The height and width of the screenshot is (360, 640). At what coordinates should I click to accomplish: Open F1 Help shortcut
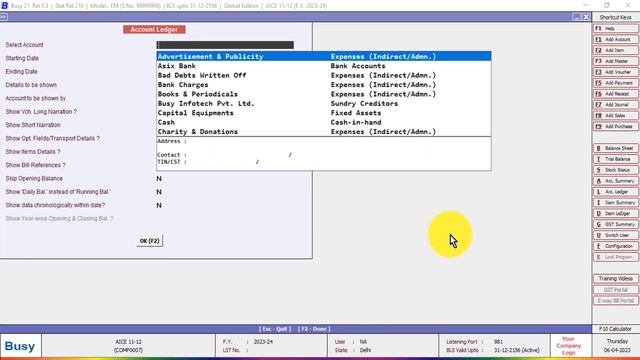[x=616, y=29]
